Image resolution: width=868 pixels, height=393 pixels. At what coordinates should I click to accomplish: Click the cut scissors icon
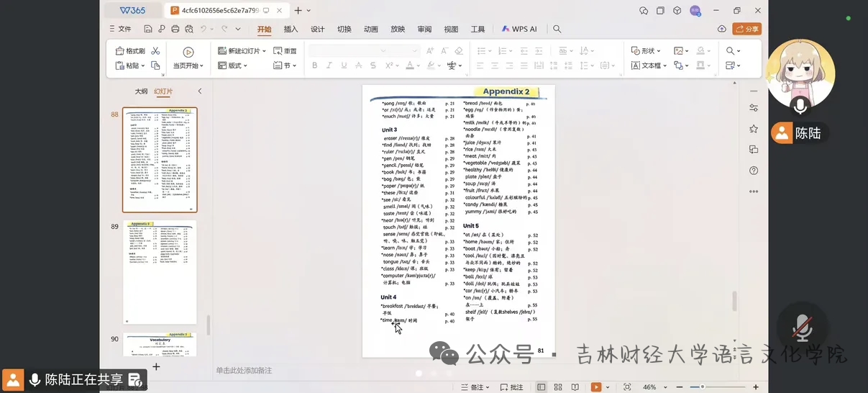point(155,51)
